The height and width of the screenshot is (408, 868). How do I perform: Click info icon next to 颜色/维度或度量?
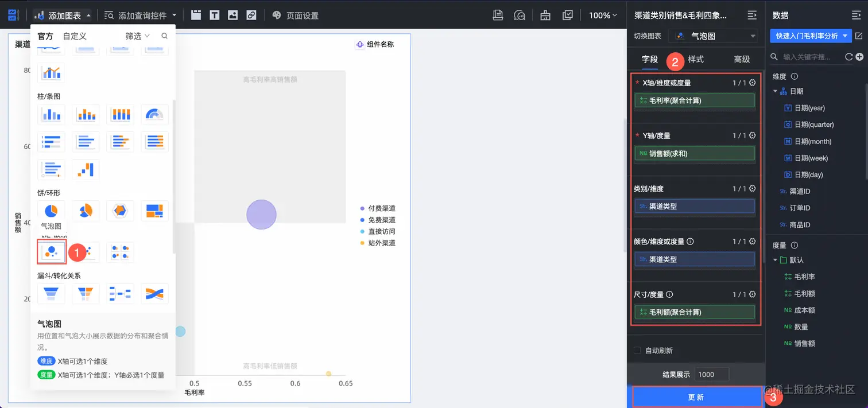(690, 242)
